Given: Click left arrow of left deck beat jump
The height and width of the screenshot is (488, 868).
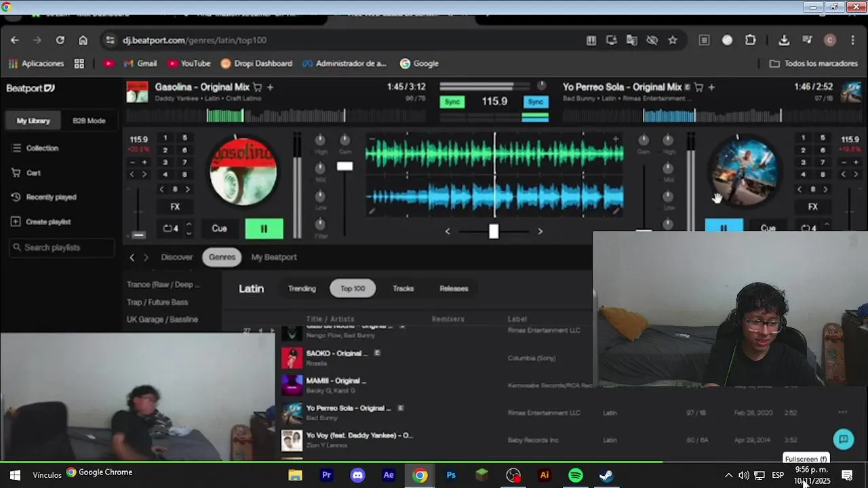Looking at the screenshot, I should (161, 190).
